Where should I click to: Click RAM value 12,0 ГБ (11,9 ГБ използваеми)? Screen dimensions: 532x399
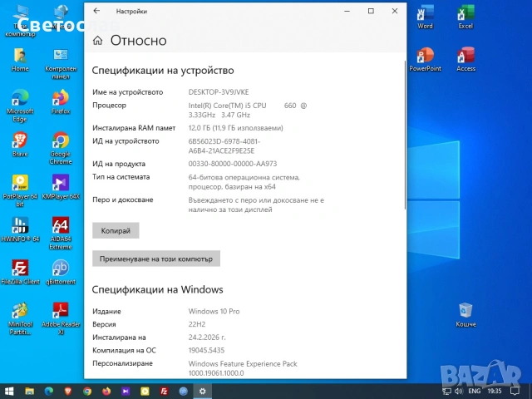click(235, 128)
